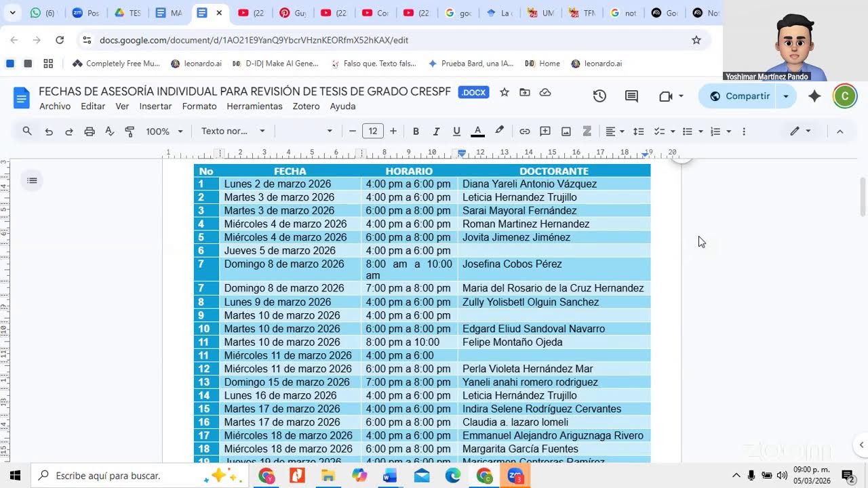The width and height of the screenshot is (868, 488).
Task: Bookmark this page with the star
Action: pos(696,40)
